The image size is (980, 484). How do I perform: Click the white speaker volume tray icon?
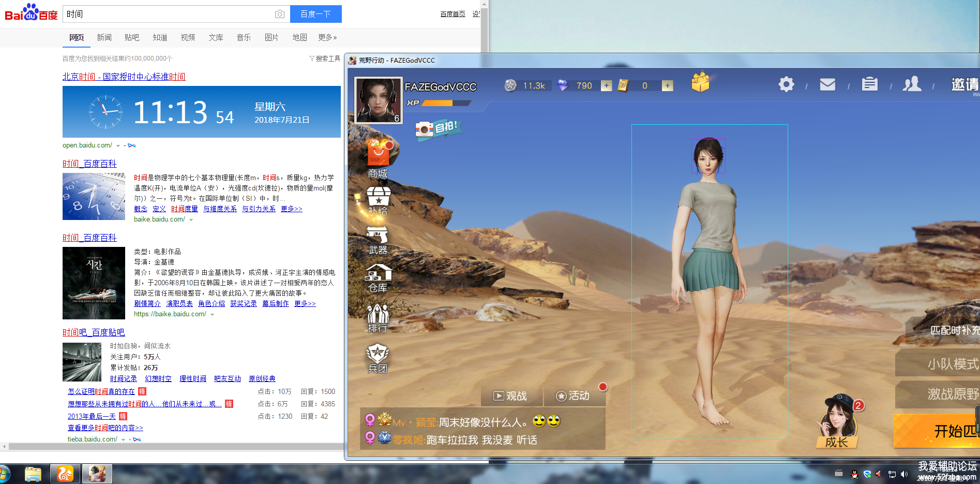pos(904,474)
